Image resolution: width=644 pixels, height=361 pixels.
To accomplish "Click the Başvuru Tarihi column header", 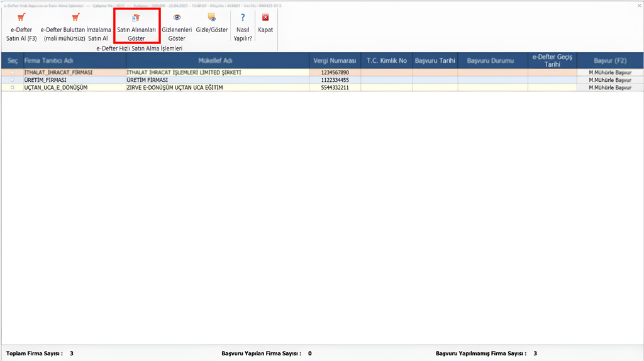I will (435, 60).
